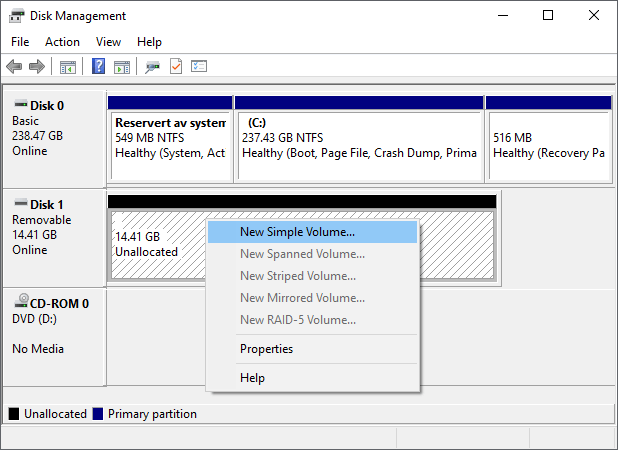Viewport: 618px width, 450px height.
Task: Click the Unallocated legend label
Action: point(55,414)
